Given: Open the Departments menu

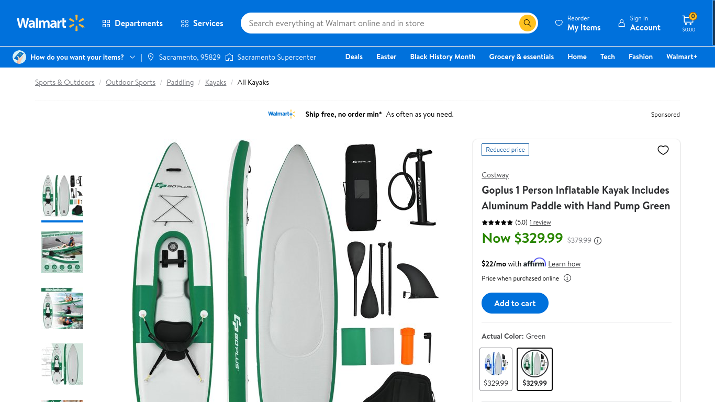Looking at the screenshot, I should 132,23.
